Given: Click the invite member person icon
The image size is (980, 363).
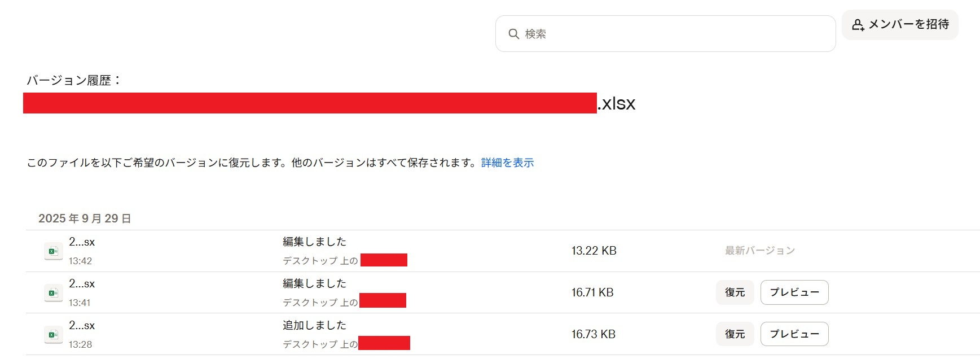Looking at the screenshot, I should [x=858, y=25].
